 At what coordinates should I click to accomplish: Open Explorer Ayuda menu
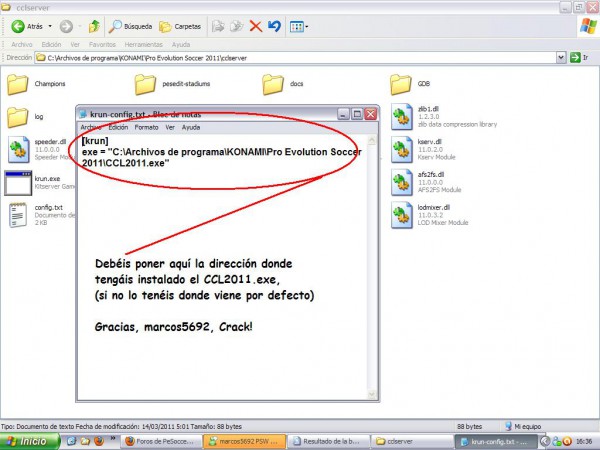coord(181,44)
